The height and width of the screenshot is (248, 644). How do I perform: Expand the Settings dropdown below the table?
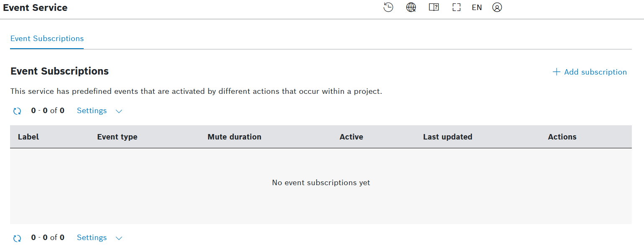(x=100, y=238)
